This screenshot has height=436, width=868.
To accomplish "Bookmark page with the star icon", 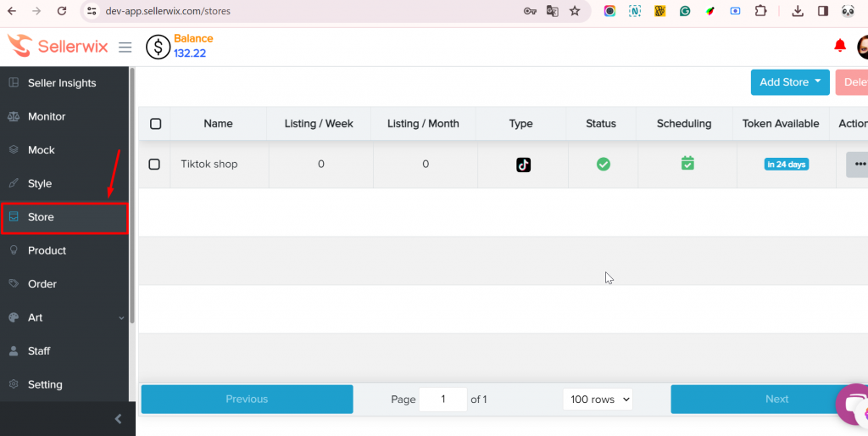I will click(x=575, y=11).
